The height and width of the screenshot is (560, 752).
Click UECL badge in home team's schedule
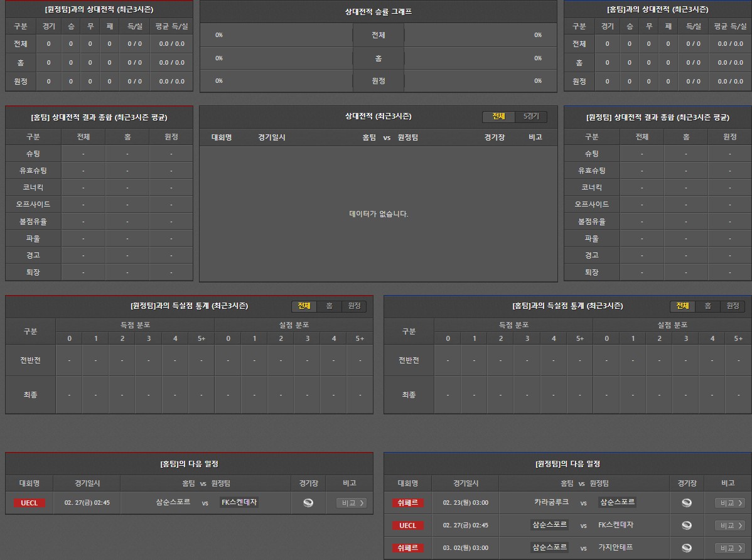click(30, 503)
